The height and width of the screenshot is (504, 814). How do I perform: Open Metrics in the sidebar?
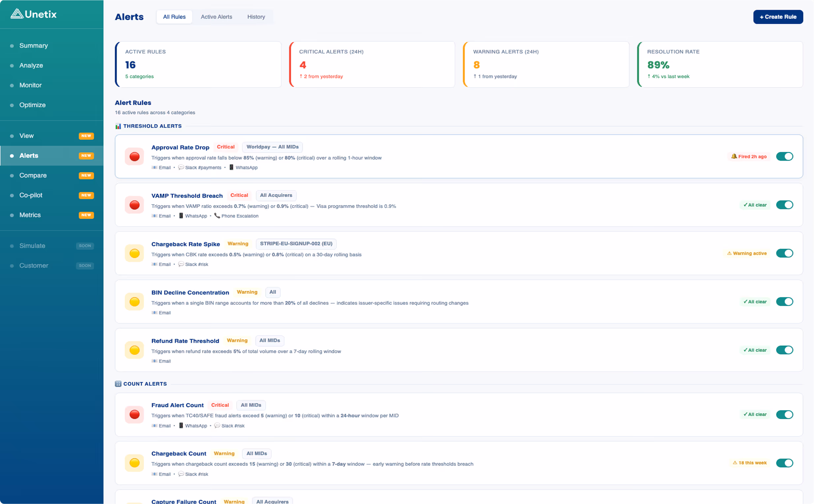(52, 215)
